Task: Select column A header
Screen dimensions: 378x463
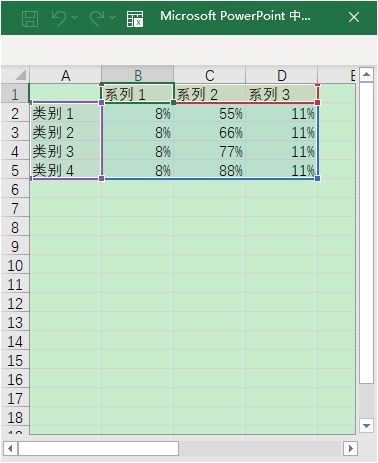Action: [x=66, y=75]
